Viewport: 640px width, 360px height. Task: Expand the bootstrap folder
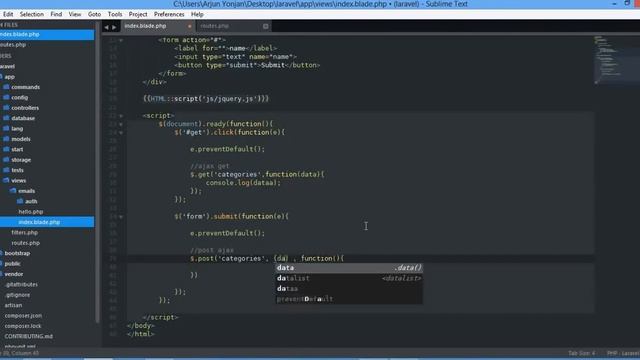click(16, 253)
